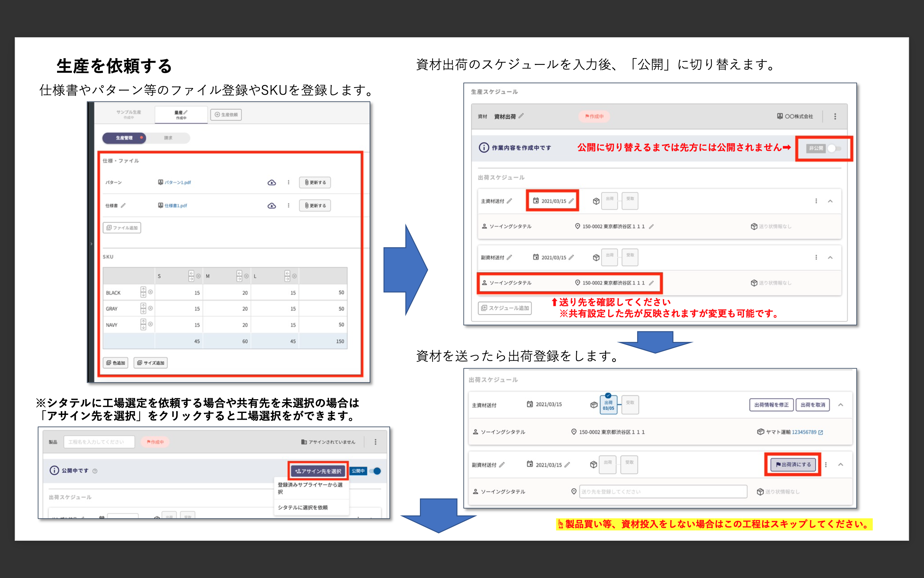Rename the 量産 tab via its pencil

(x=185, y=112)
